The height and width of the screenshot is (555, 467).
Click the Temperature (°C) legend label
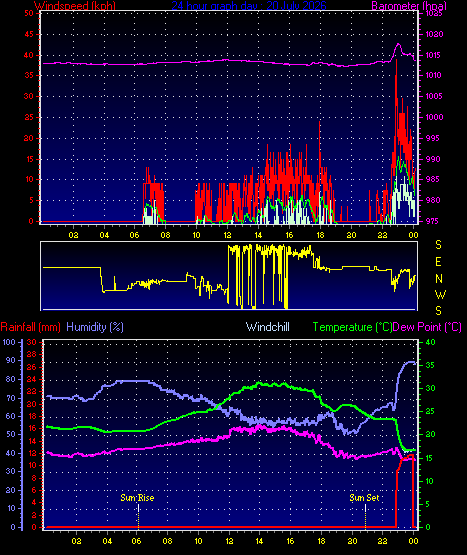[x=352, y=327]
